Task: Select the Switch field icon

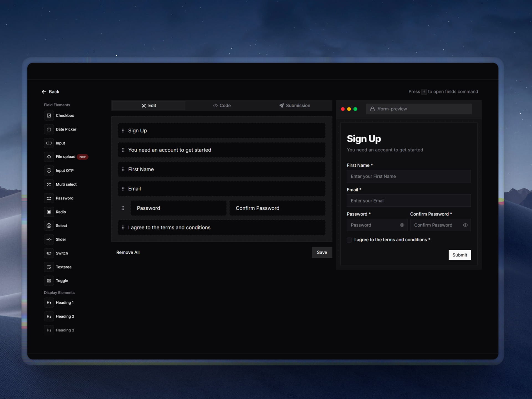Action: (x=49, y=253)
